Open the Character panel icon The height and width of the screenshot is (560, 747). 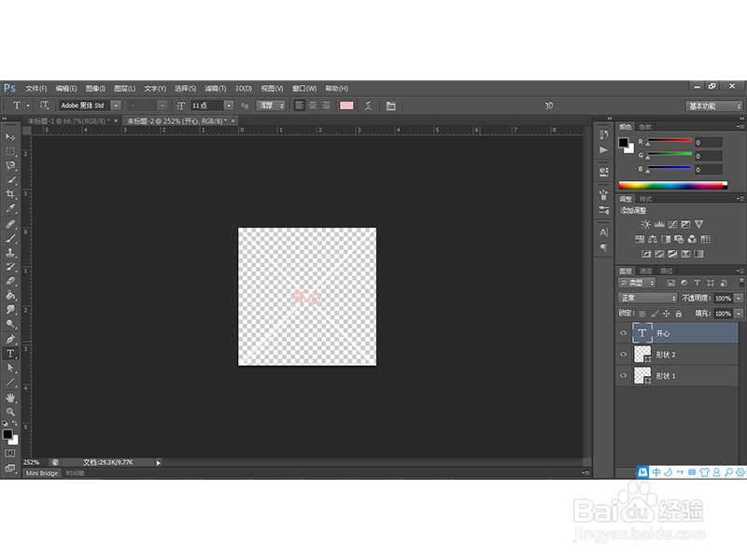point(603,232)
